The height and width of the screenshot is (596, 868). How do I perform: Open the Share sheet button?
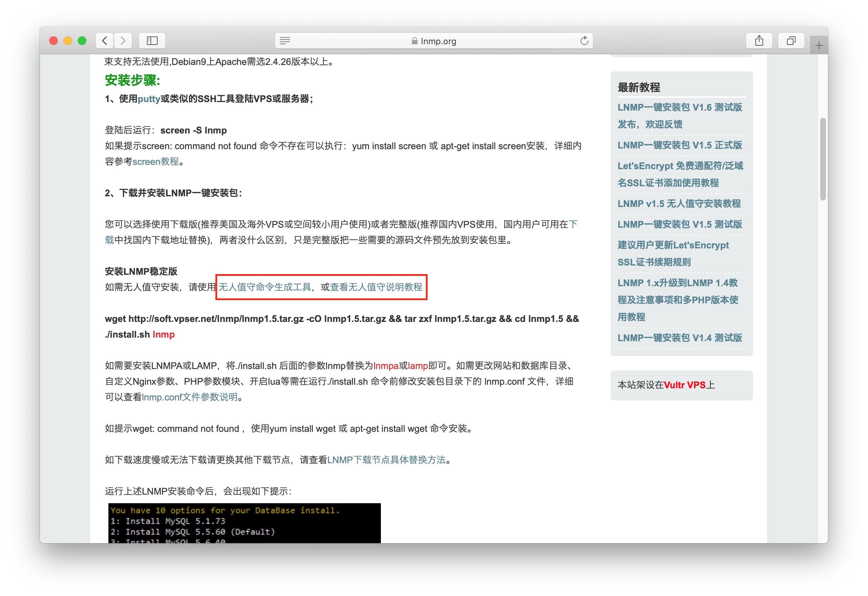759,40
